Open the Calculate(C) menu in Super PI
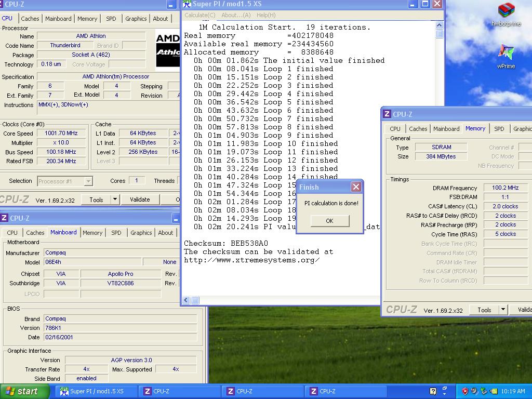This screenshot has height=399, width=532. tap(200, 15)
